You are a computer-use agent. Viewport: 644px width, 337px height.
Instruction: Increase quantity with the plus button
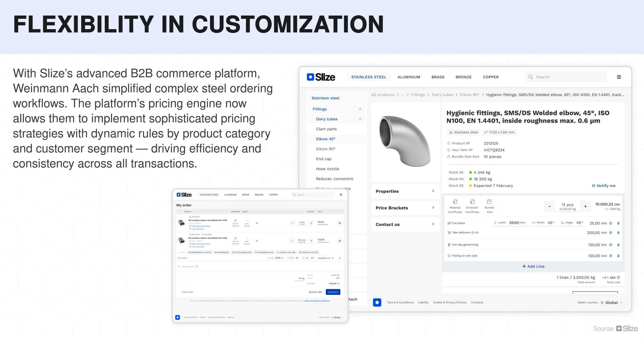[x=585, y=206]
